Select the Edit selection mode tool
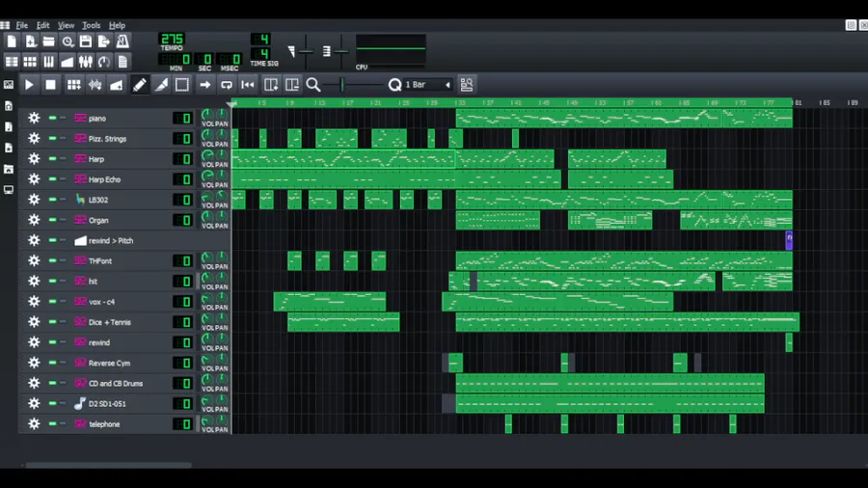 pyautogui.click(x=182, y=85)
